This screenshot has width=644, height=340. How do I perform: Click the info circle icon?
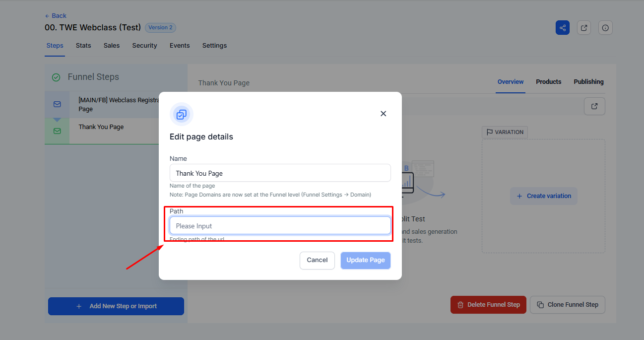click(x=605, y=28)
